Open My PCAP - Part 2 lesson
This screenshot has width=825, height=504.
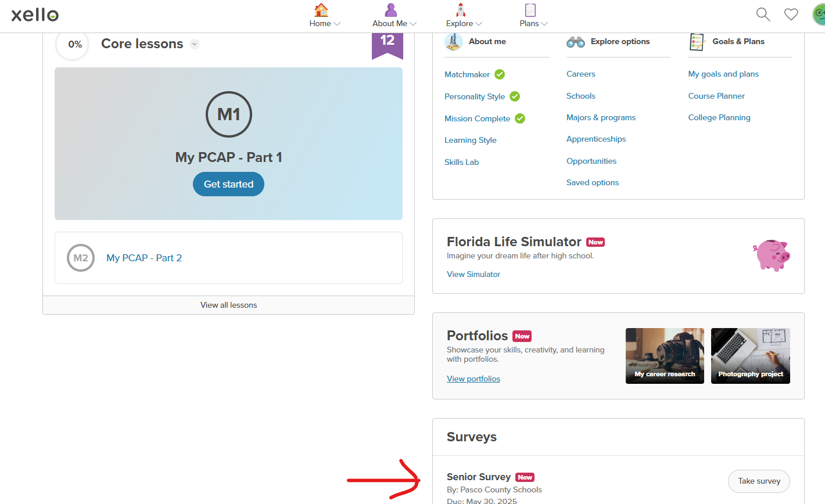(144, 258)
